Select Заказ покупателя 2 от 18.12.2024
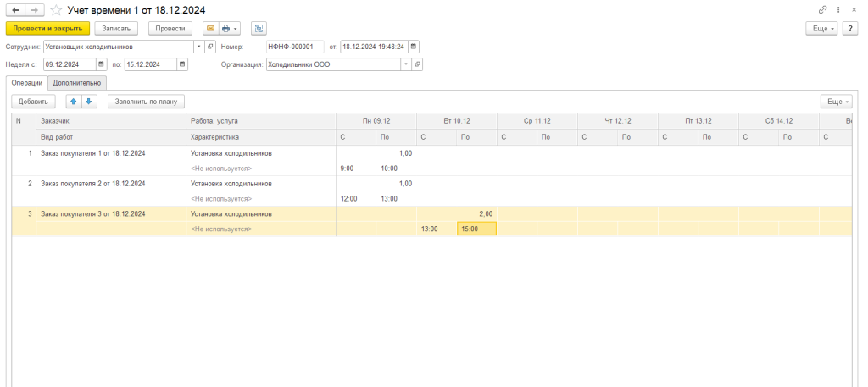This screenshot has height=387, width=868. pos(93,183)
